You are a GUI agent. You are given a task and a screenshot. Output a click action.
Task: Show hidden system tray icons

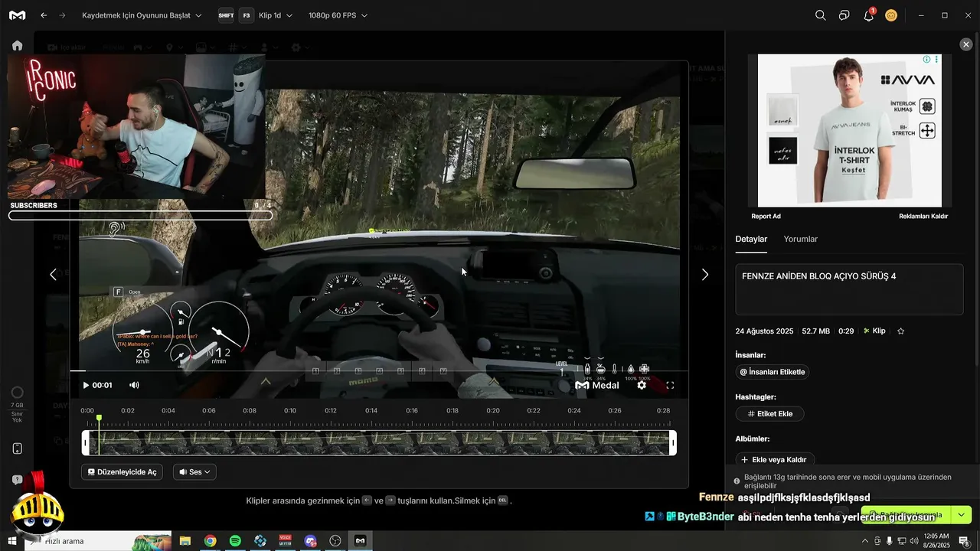[x=865, y=541]
